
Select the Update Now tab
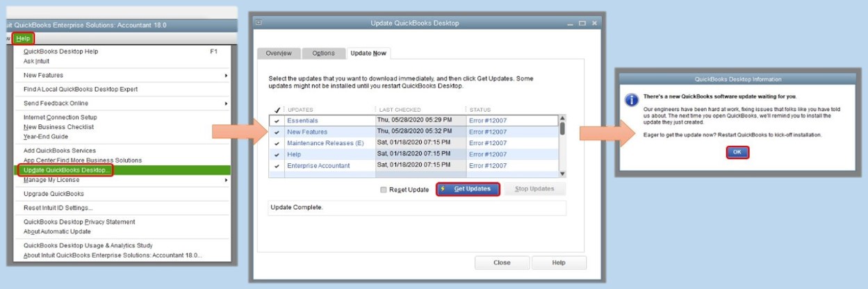(x=368, y=53)
